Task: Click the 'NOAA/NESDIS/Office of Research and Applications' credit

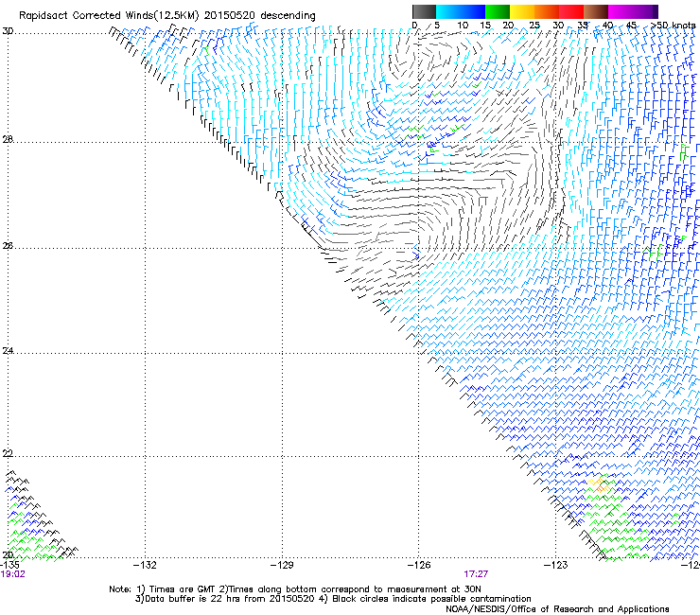Action: click(557, 609)
